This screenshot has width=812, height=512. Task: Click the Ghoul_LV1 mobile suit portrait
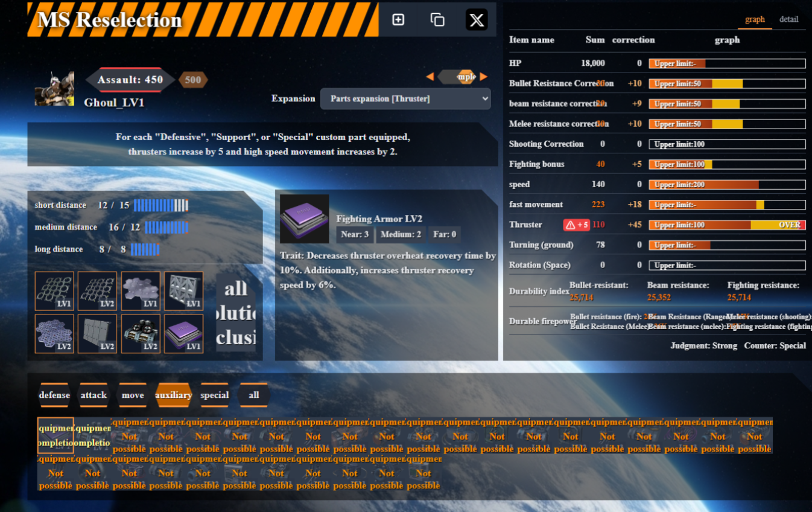[54, 89]
